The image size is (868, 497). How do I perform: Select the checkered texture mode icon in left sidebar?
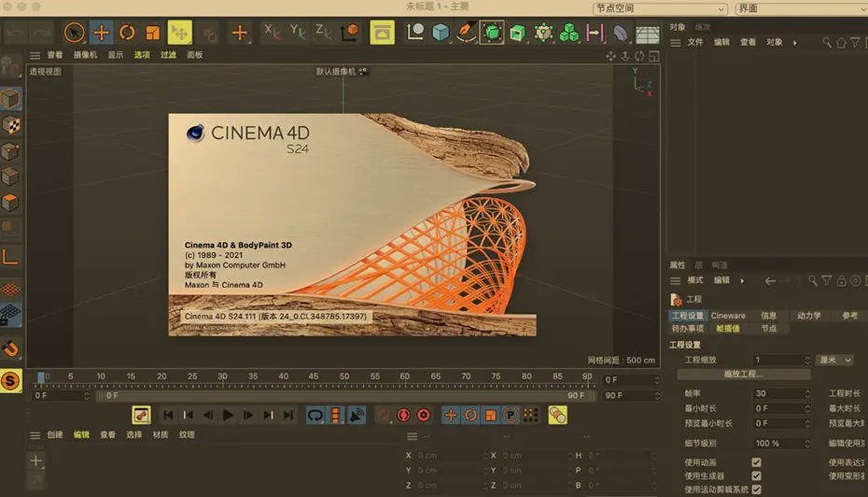click(10, 125)
